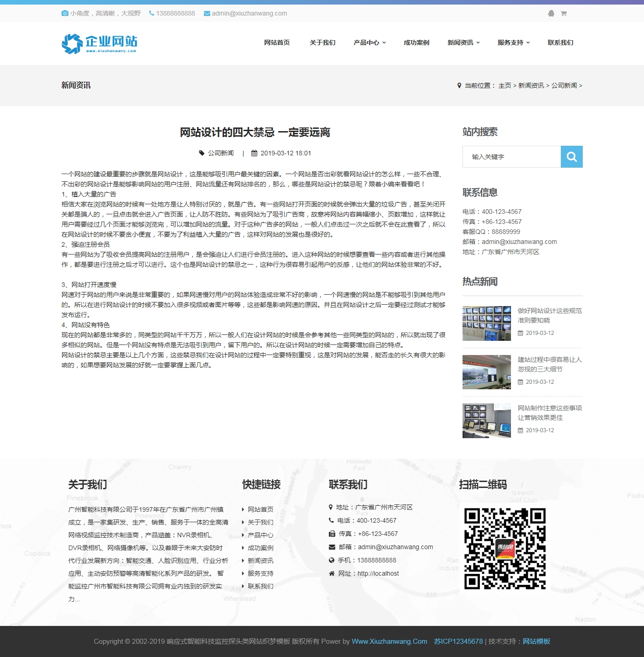
Task: Click the QR code image in footer
Action: (505, 549)
